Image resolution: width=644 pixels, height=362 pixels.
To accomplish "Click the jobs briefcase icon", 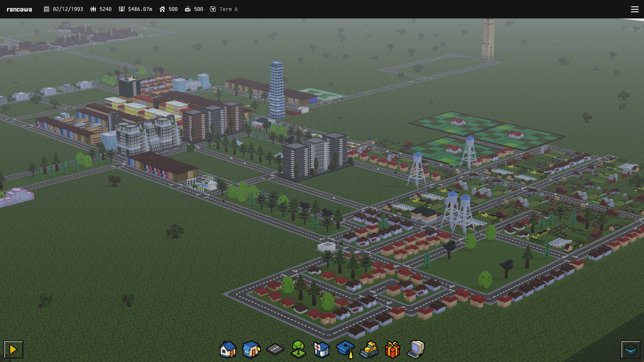I will [188, 9].
